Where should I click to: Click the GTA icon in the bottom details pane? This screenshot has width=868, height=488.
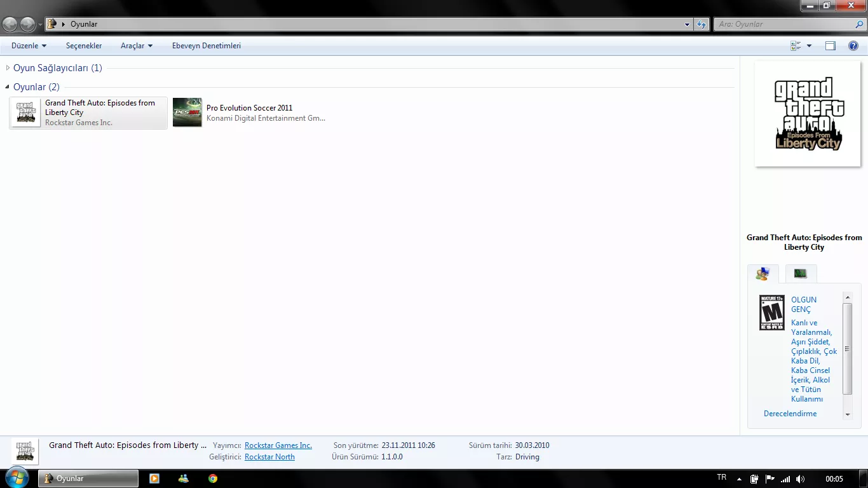click(x=25, y=451)
